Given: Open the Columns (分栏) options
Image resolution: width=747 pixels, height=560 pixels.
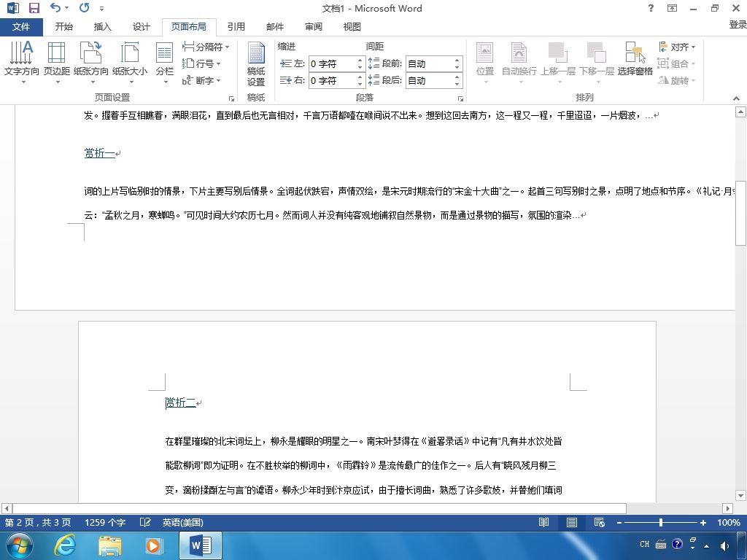Looking at the screenshot, I should pyautogui.click(x=165, y=62).
